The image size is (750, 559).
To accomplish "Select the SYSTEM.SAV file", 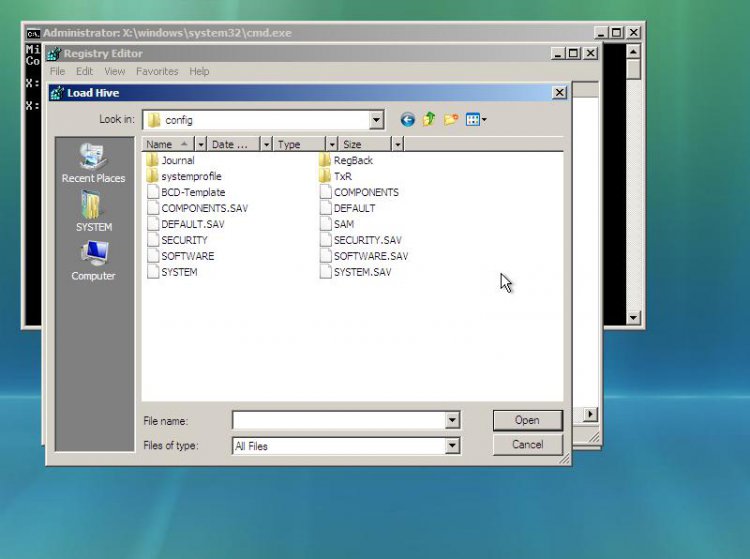I will pos(355,272).
